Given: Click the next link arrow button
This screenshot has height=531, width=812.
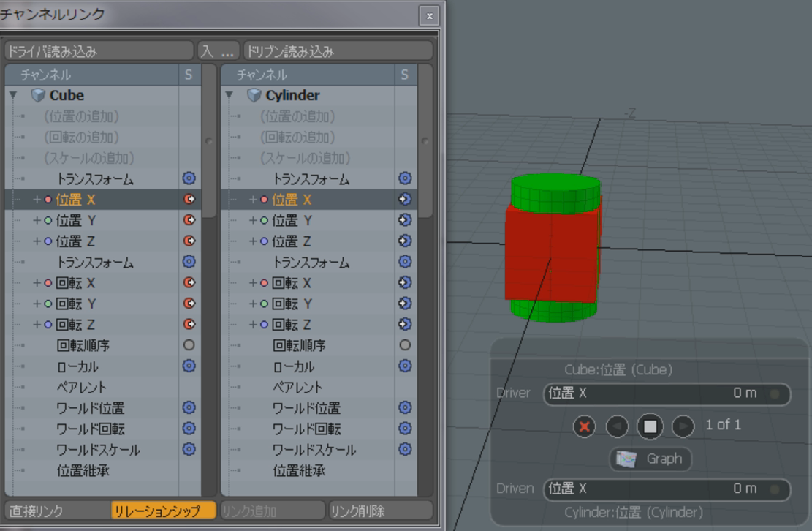Looking at the screenshot, I should (682, 426).
